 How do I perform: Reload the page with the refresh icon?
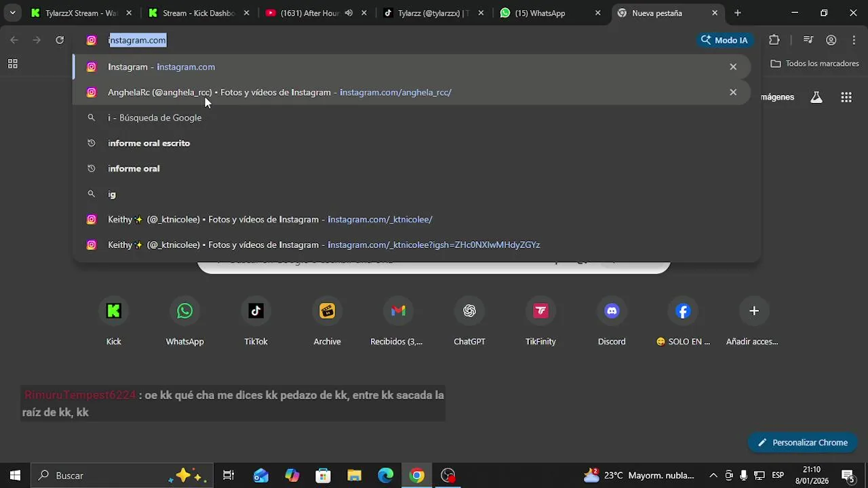coord(60,40)
